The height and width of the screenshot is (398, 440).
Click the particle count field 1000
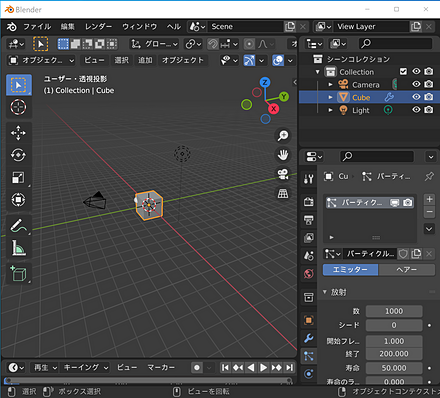[394, 311]
